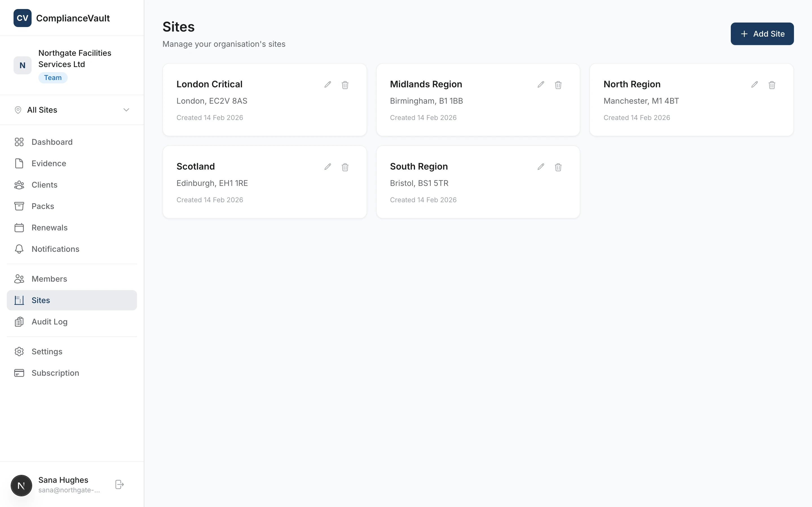This screenshot has width=812, height=507.
Task: Edit the Scotland site
Action: coord(328,167)
